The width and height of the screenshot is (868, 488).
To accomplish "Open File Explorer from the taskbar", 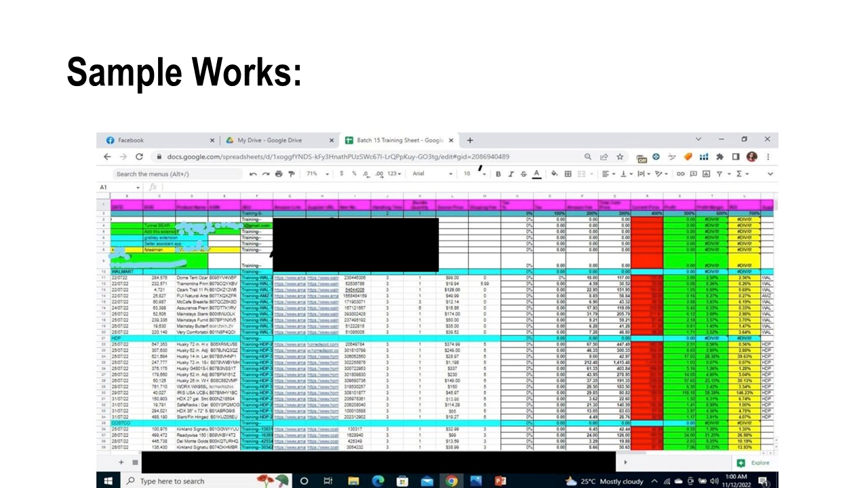I will (353, 481).
